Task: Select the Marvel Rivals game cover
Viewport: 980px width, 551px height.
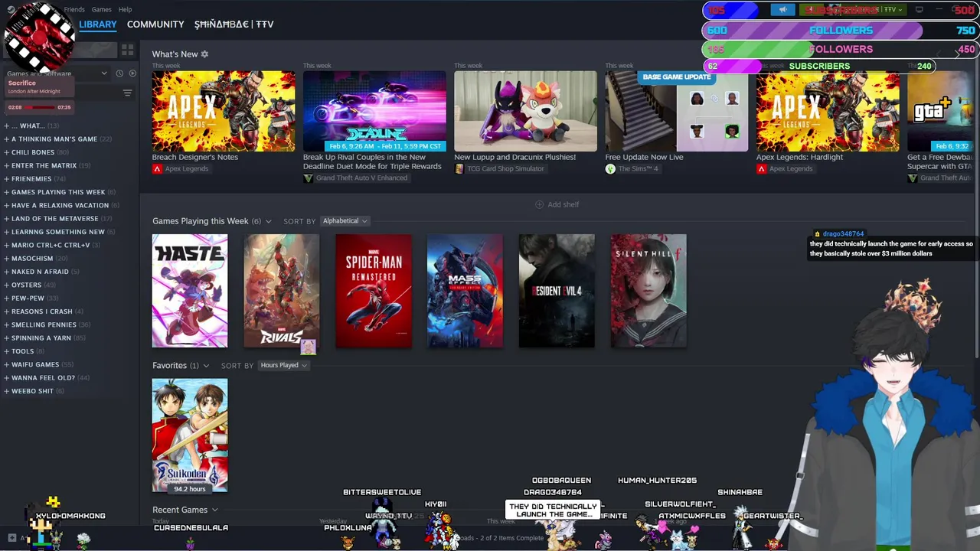Action: point(282,291)
